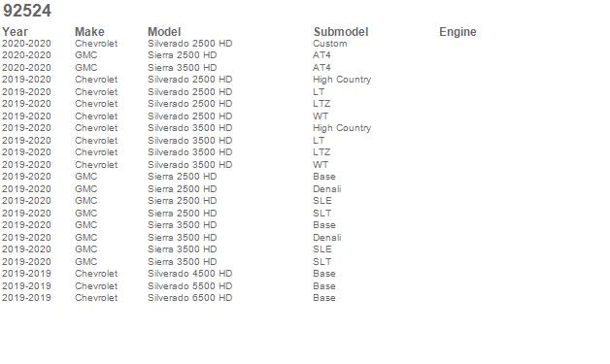Click Sierra 3500 HD Denali submodel
The height and width of the screenshot is (364, 610).
[327, 238]
